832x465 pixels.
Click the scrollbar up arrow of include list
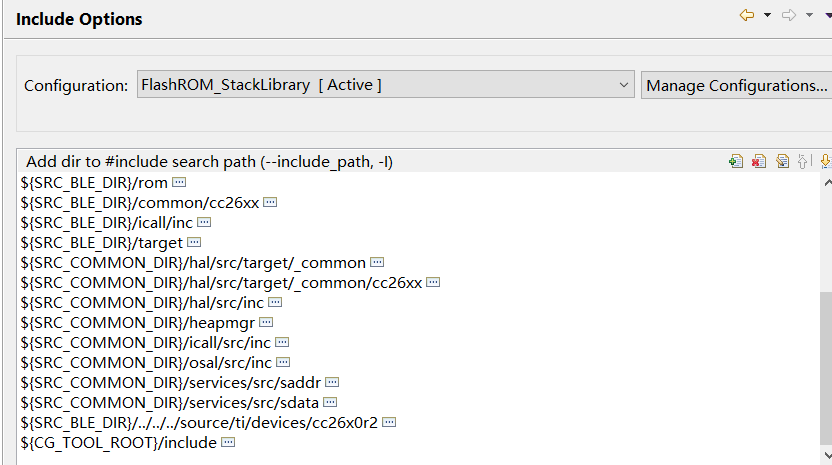(825, 183)
